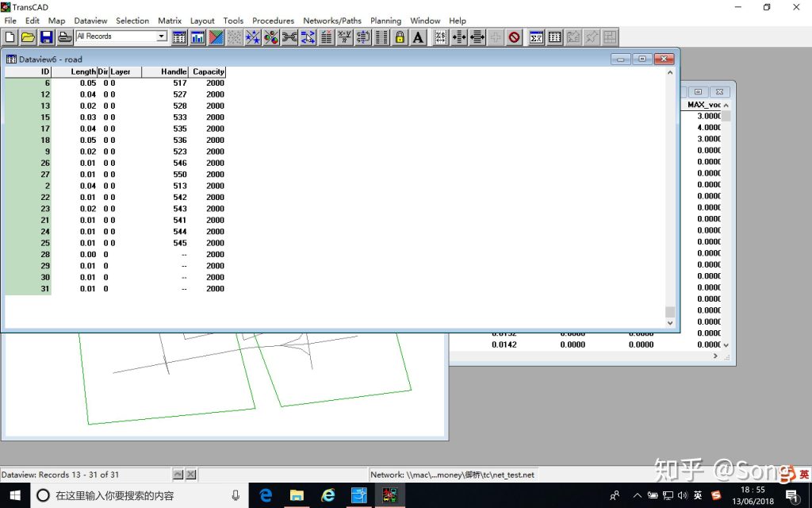
Task: Click the Capacity column header
Action: tap(208, 71)
